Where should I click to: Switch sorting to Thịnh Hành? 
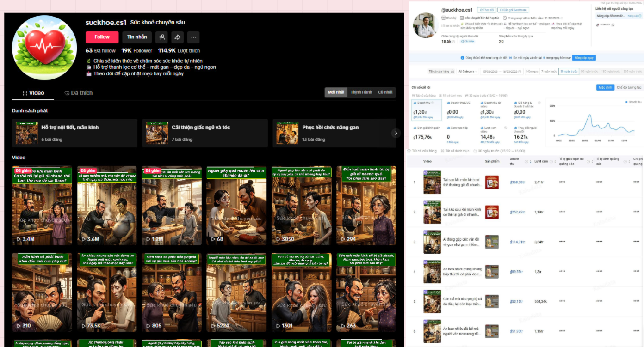[361, 92]
